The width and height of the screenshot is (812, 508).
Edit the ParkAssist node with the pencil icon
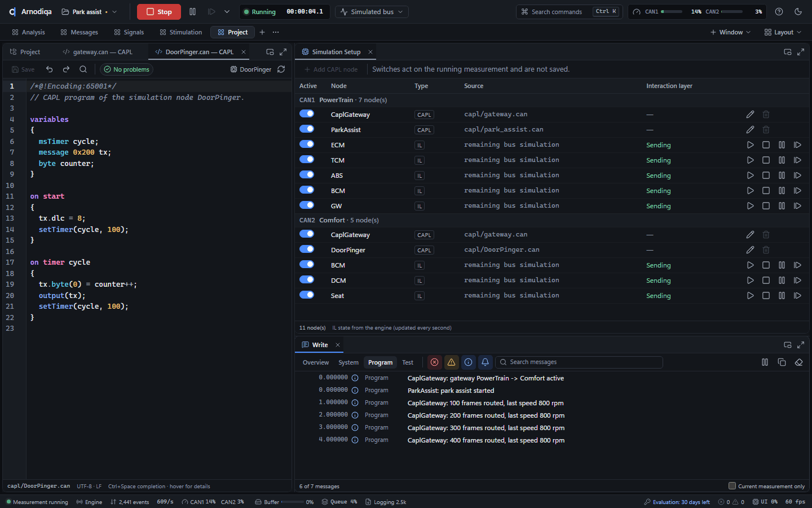click(750, 130)
